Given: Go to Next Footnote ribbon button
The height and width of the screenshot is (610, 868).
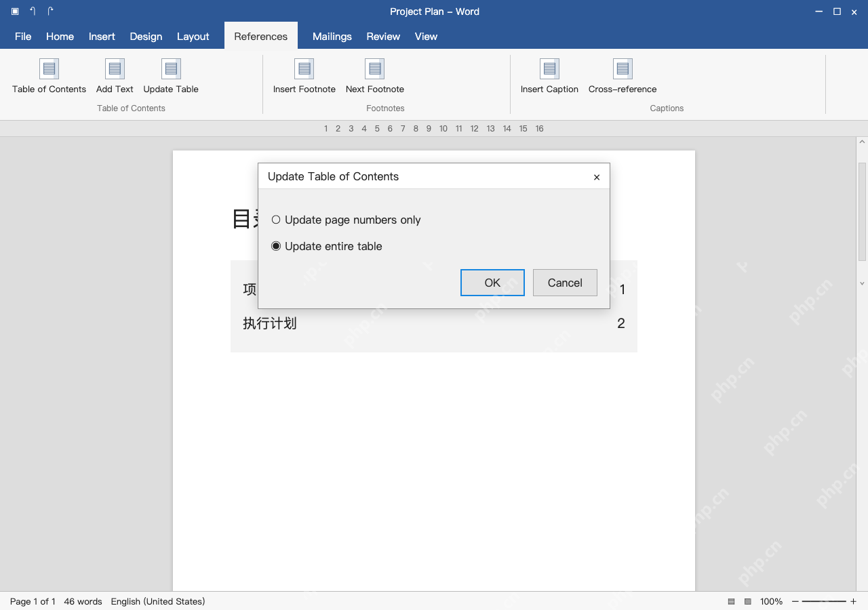Looking at the screenshot, I should coord(375,77).
